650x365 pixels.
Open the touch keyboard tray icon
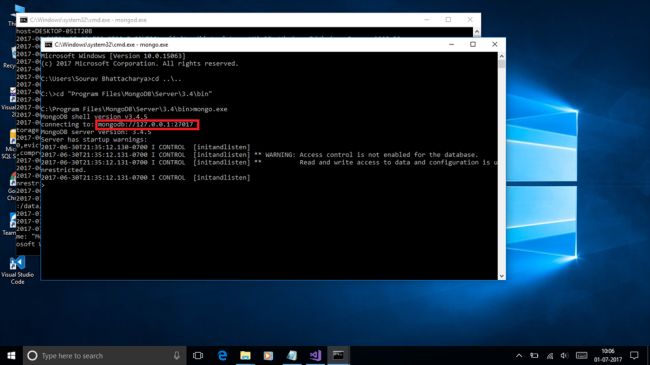click(x=582, y=355)
